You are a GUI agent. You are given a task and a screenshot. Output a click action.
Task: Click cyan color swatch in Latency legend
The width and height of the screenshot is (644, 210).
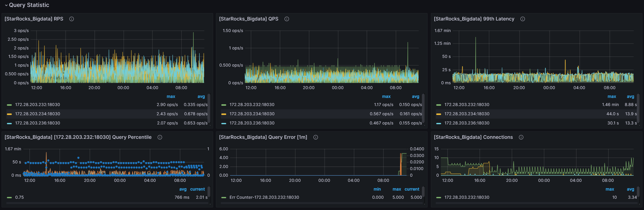point(439,123)
